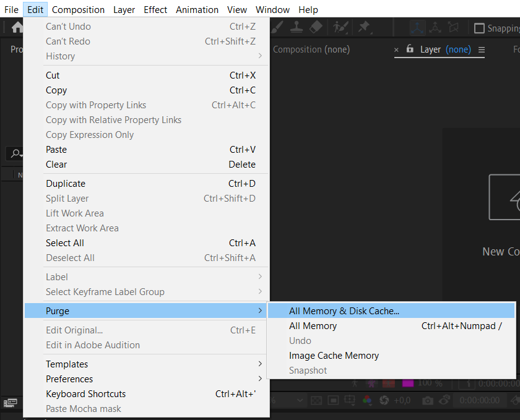Toggle mask and shape path visibility
Viewport: 520px width, 420px height.
click(x=333, y=400)
